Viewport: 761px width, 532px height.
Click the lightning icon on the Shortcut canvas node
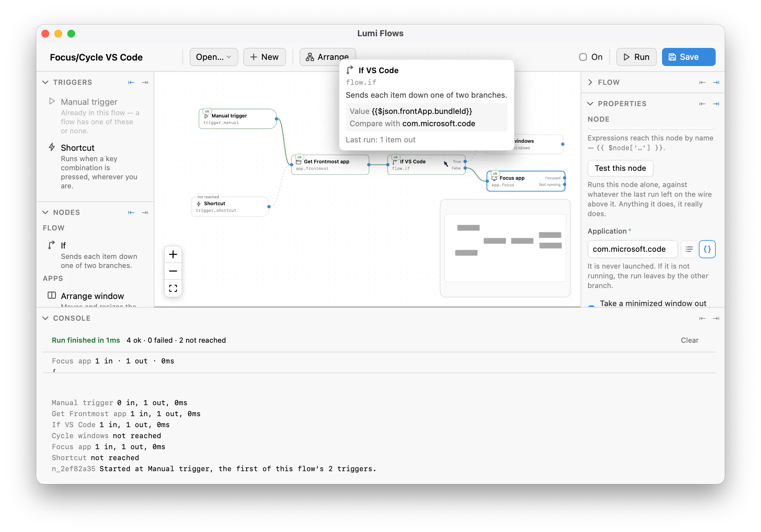click(199, 204)
